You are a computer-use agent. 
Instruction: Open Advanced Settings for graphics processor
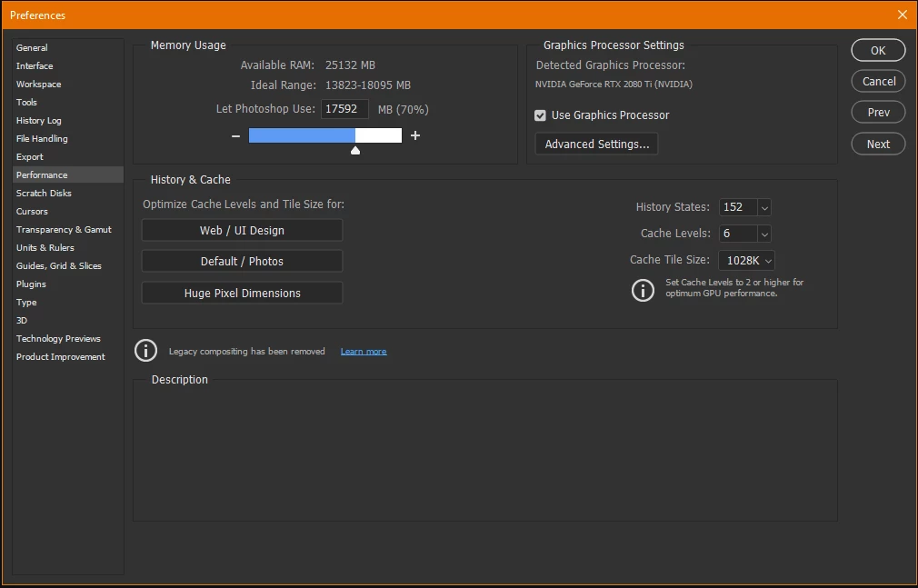coord(596,145)
